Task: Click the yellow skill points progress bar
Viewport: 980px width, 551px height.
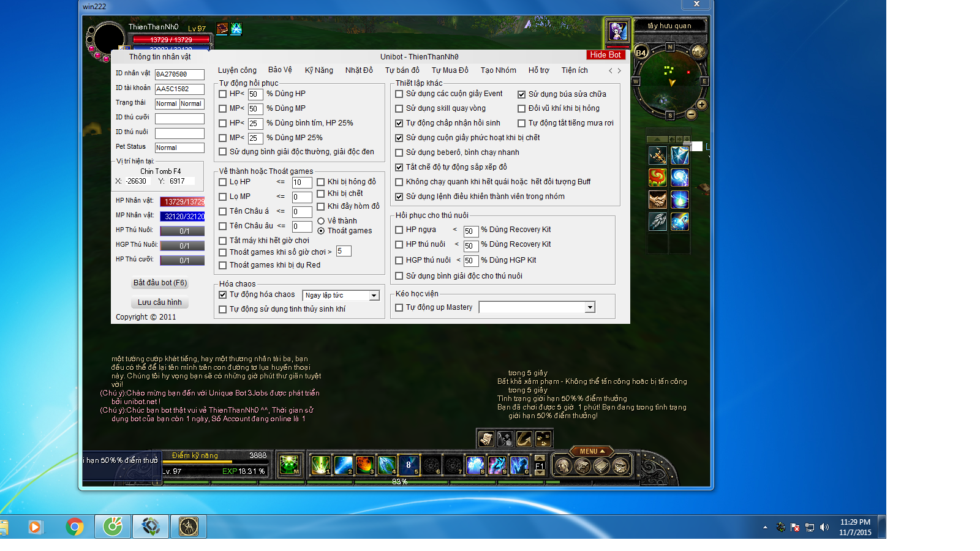Action: point(197,462)
